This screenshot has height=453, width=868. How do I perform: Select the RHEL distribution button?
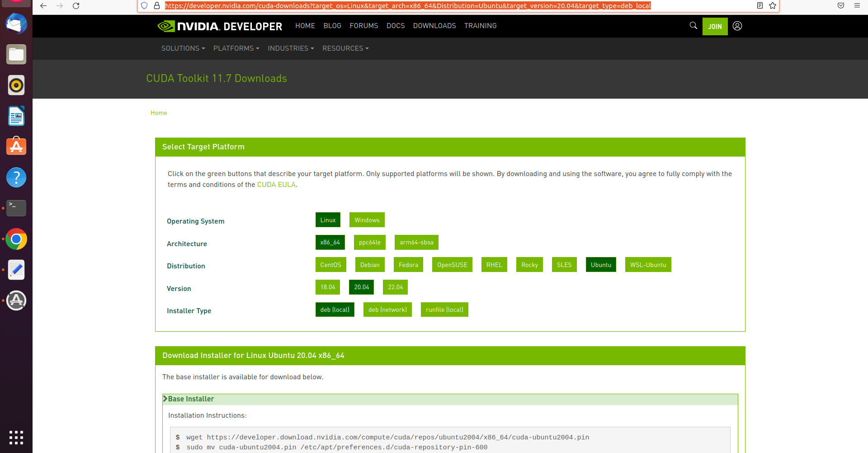pos(494,265)
